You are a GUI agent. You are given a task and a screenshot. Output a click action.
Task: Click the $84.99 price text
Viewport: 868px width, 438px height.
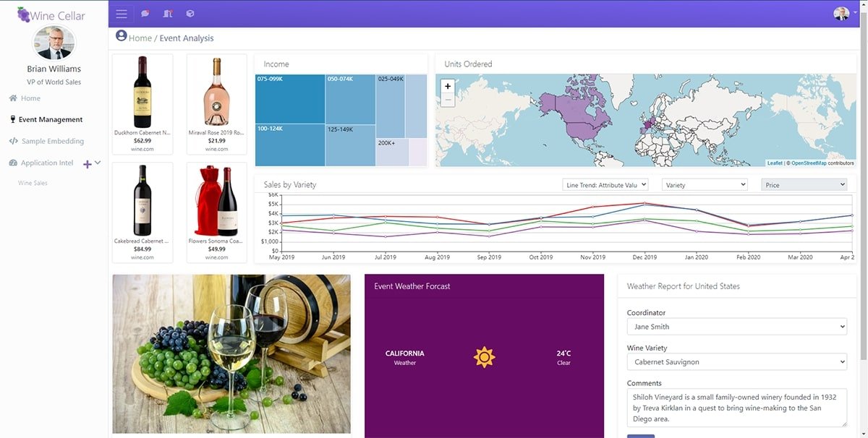tap(142, 249)
